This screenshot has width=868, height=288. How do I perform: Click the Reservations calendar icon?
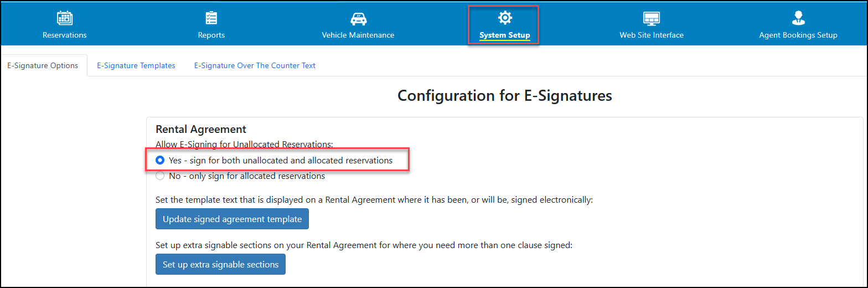point(65,18)
